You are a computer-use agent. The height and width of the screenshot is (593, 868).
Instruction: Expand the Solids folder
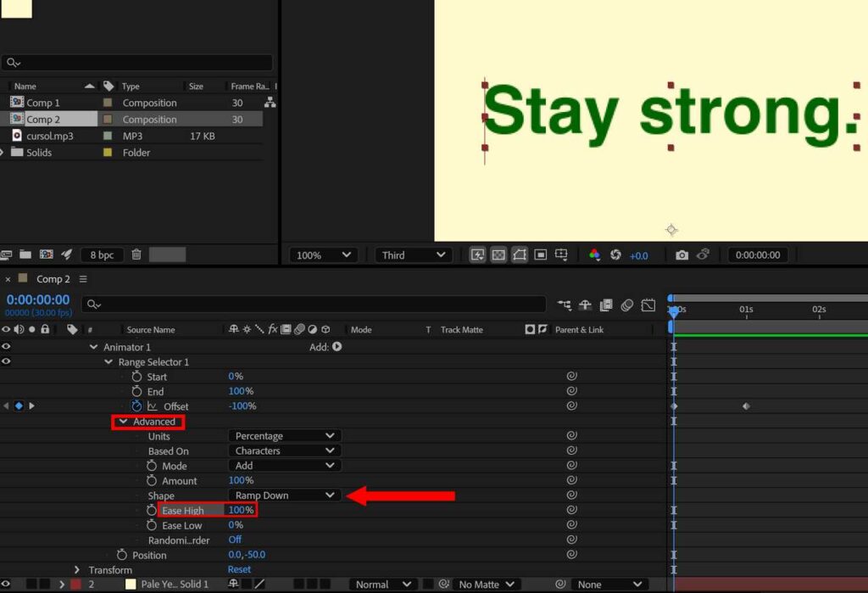pyautogui.click(x=3, y=152)
